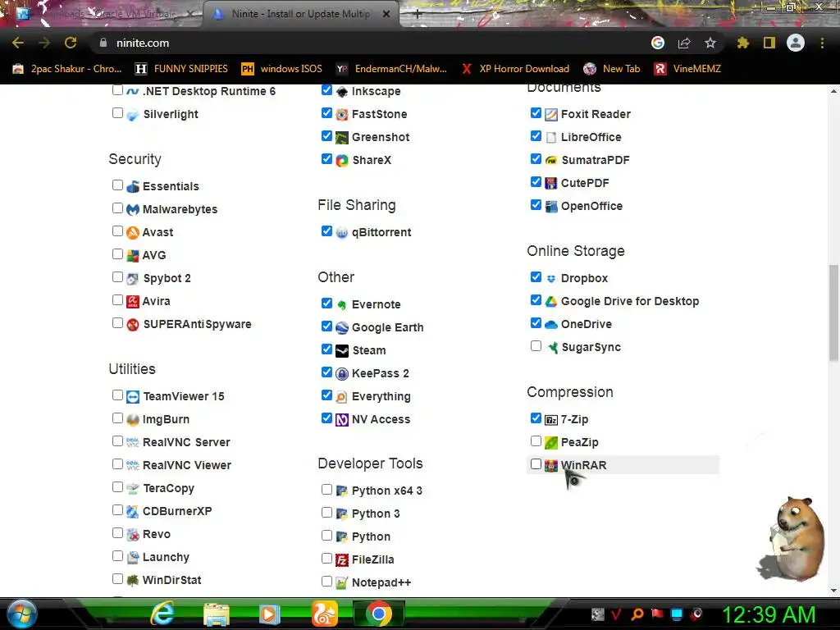Select the Python x64 3 checkbox

[x=326, y=489]
